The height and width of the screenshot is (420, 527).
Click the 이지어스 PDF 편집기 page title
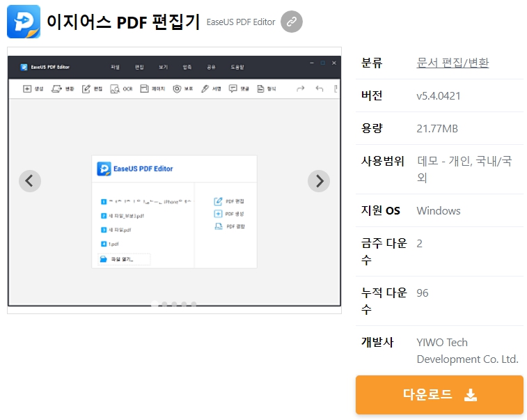pyautogui.click(x=123, y=22)
